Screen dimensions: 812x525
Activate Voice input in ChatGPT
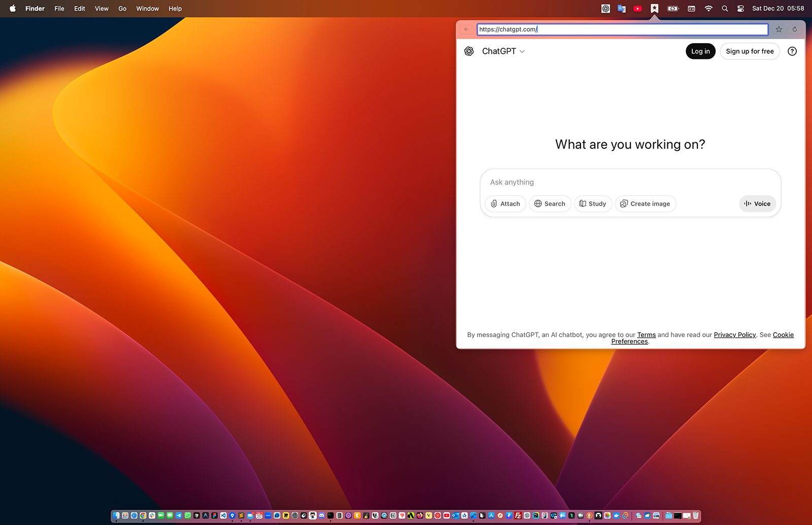pyautogui.click(x=757, y=204)
